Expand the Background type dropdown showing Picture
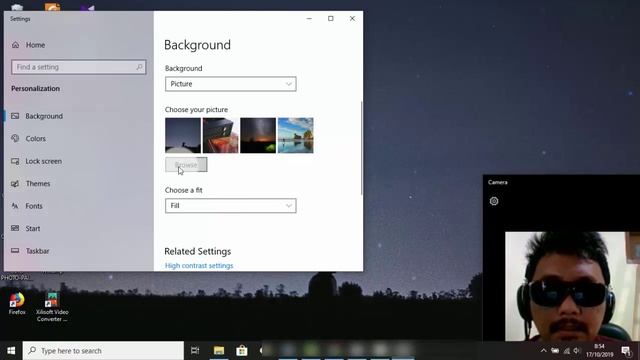Screen dimensions: 640x360 231,84
